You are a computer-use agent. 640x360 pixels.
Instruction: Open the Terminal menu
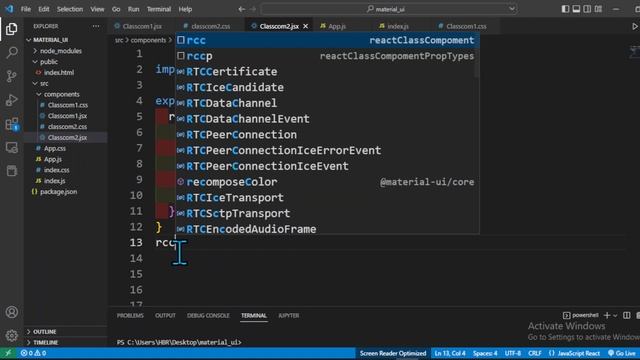point(159,9)
